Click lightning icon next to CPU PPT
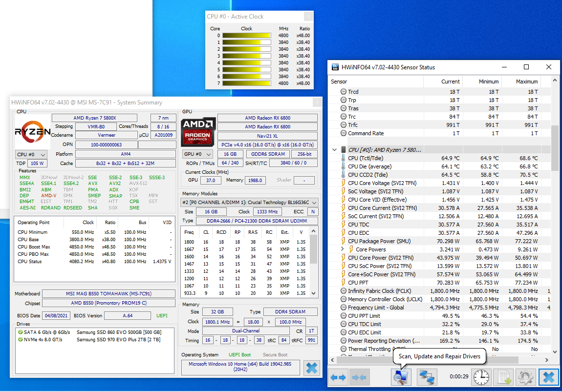562x392 pixels. [343, 283]
